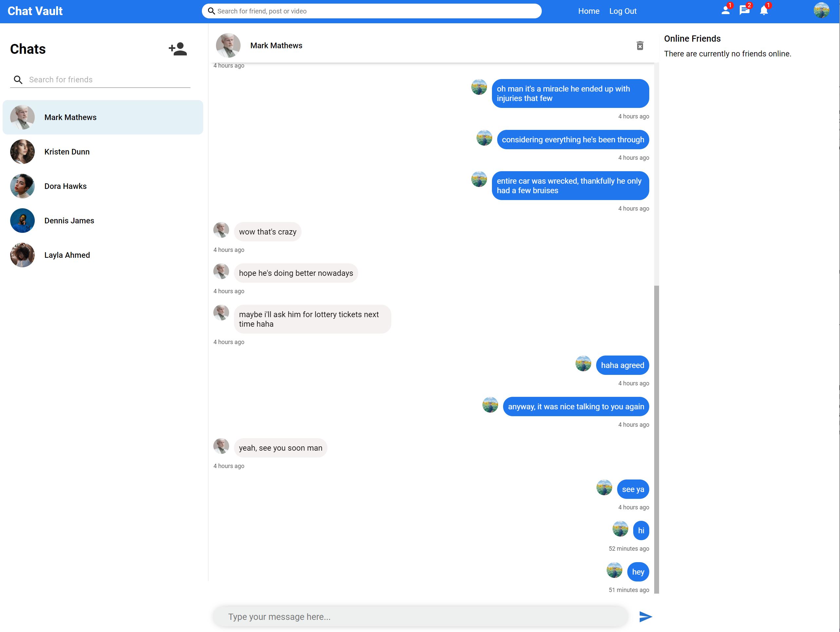Image resolution: width=840 pixels, height=632 pixels.
Task: Delete conversation using the trash icon
Action: pos(639,46)
